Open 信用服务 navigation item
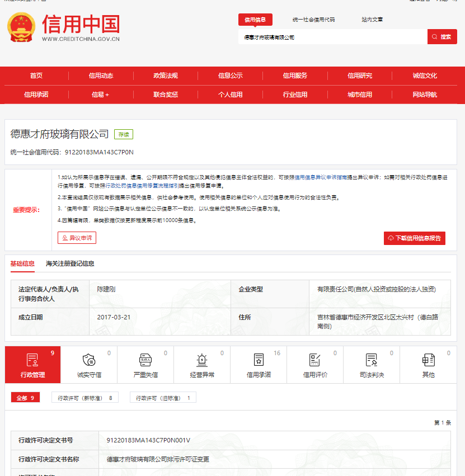Screen dimensions: 465x476 click(295, 76)
